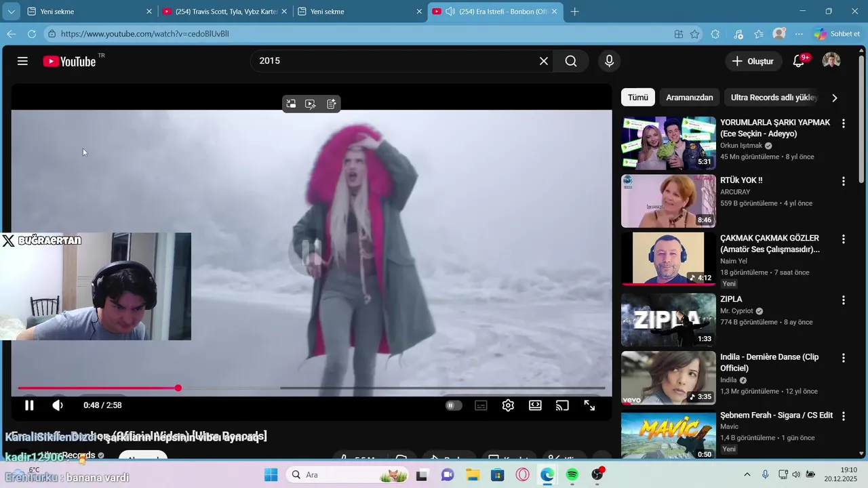Open YouTube account avatar menu
The image size is (868, 488).
click(x=831, y=61)
